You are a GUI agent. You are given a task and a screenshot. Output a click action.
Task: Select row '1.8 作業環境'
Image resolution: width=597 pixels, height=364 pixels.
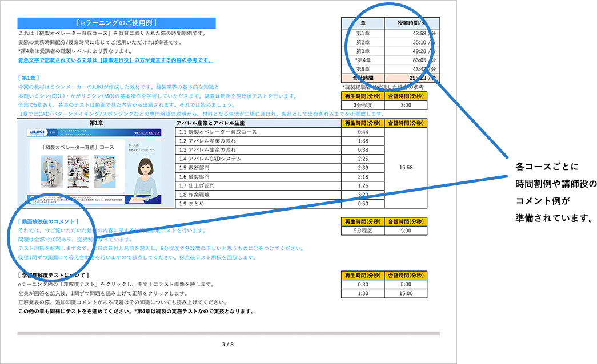pyautogui.click(x=258, y=195)
